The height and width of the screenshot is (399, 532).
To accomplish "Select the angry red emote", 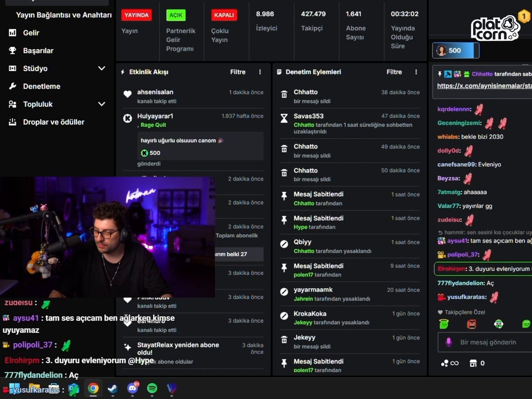I will 471,324.
